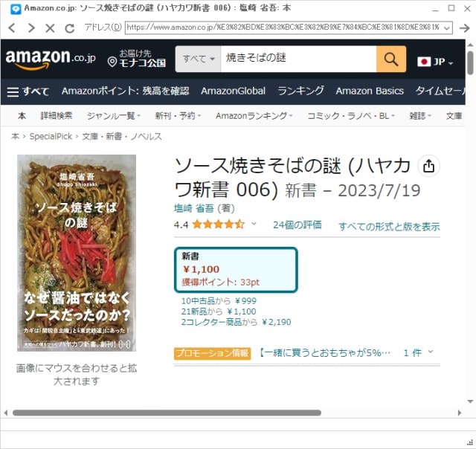This screenshot has width=476, height=449.
Task: Click the browser forward arrow
Action: [31, 28]
